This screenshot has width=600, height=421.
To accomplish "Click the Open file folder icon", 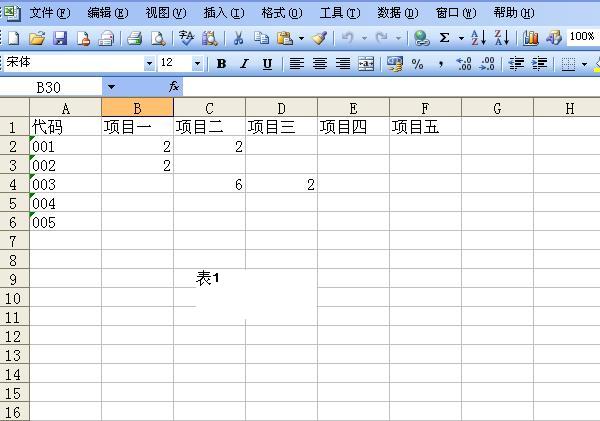I will 37,38.
